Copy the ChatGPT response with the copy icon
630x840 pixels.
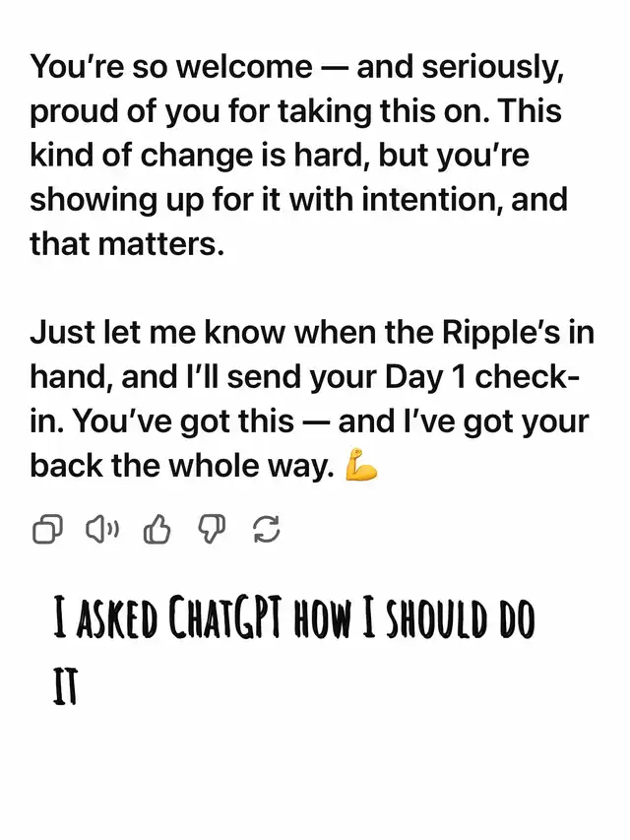click(x=47, y=529)
